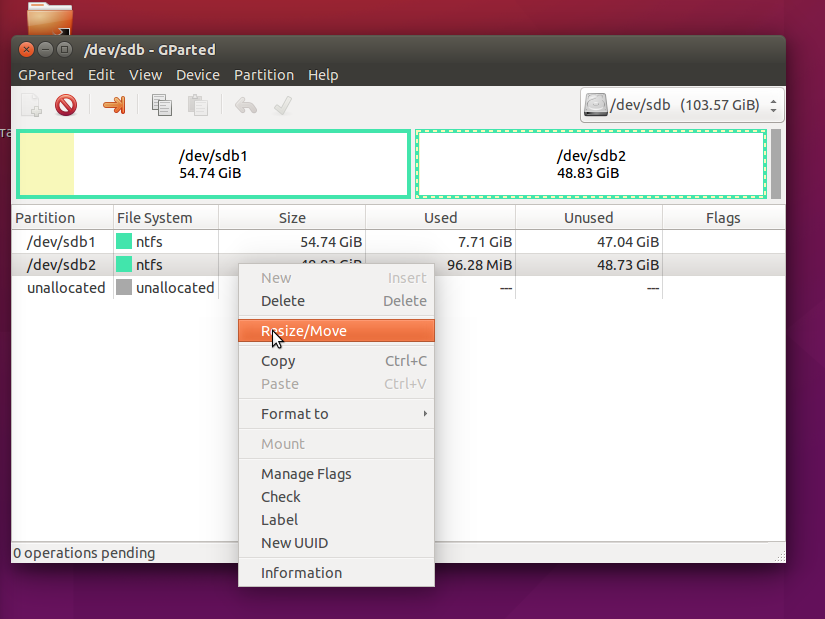The image size is (825, 619).
Task: Click the /dev/sdb1 graphical partition block
Action: point(212,164)
